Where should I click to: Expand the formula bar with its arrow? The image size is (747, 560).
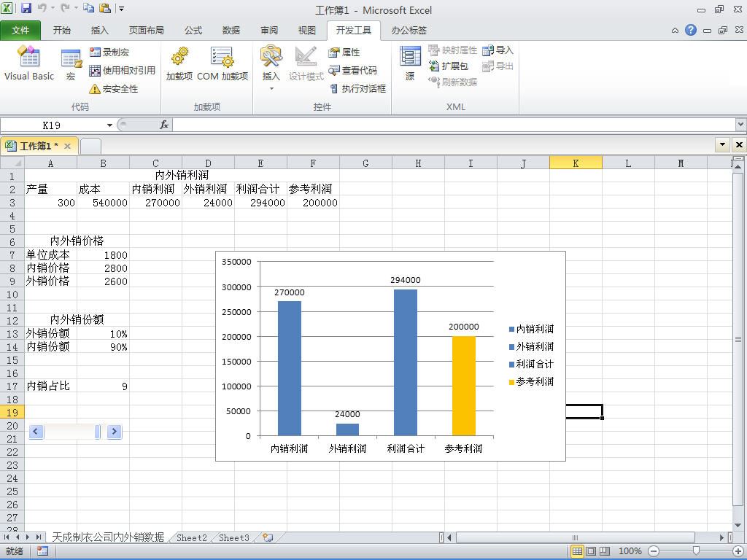tap(741, 124)
